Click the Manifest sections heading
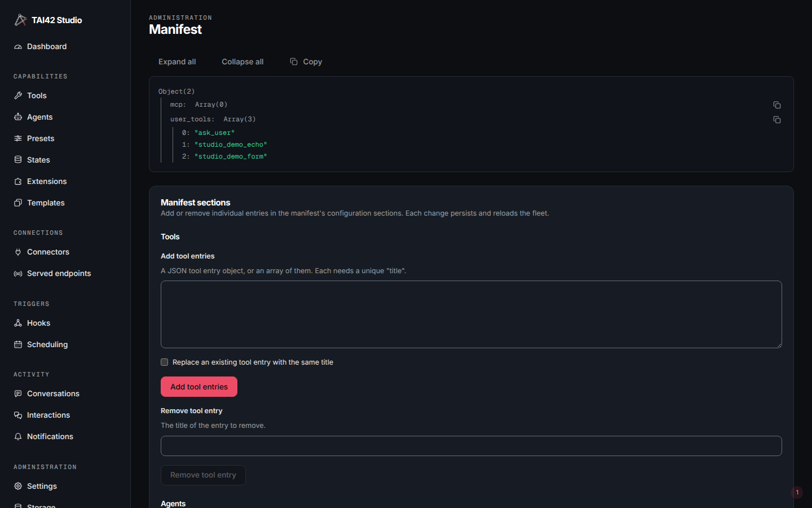812x508 pixels. (195, 203)
